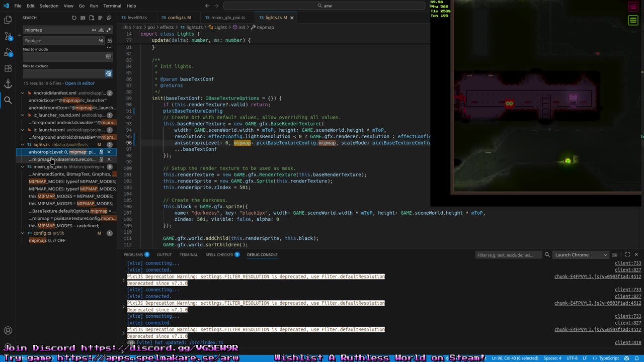This screenshot has width=644, height=362.
Task: Open the Extensions view
Action: pos(8,68)
